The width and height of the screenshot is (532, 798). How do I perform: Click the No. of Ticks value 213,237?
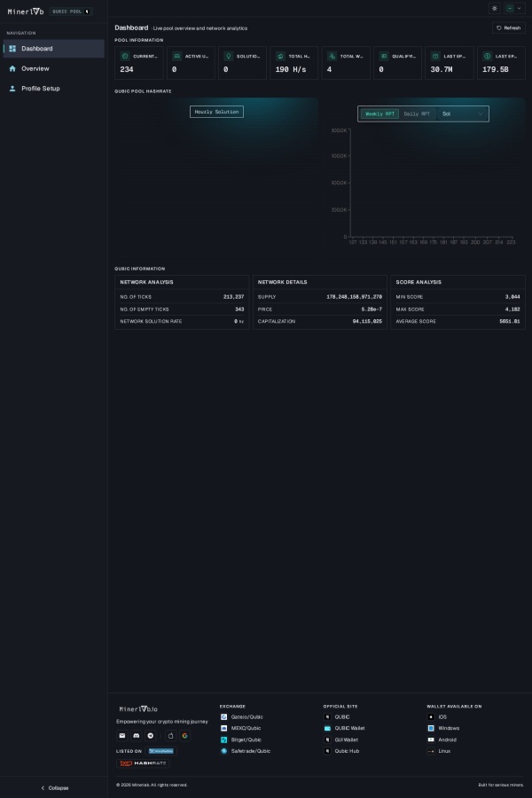click(234, 297)
